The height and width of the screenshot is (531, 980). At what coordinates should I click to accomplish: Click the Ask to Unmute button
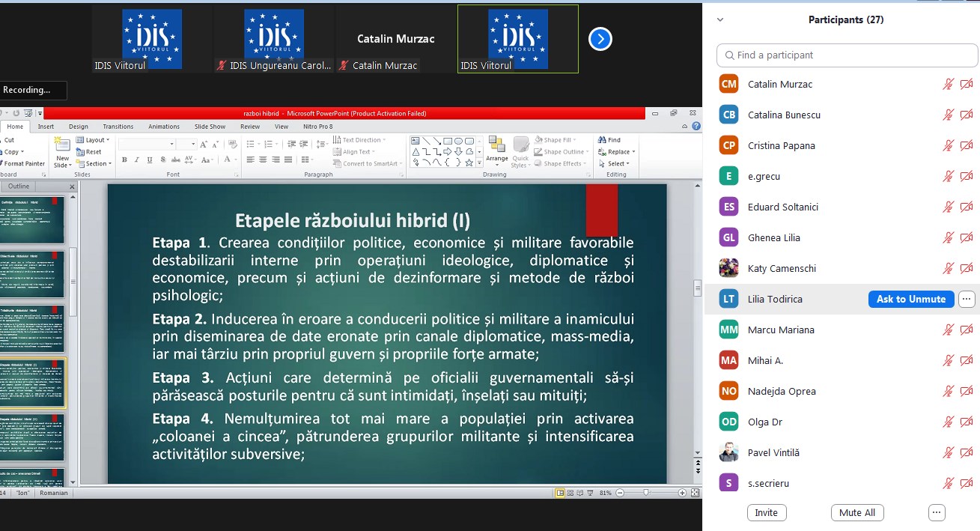tap(911, 299)
